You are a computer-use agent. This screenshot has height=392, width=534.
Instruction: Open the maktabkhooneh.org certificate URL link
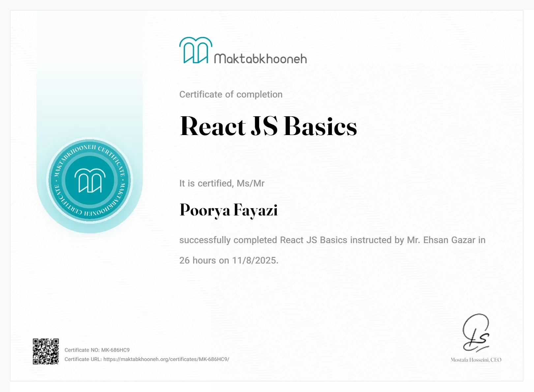click(x=166, y=359)
